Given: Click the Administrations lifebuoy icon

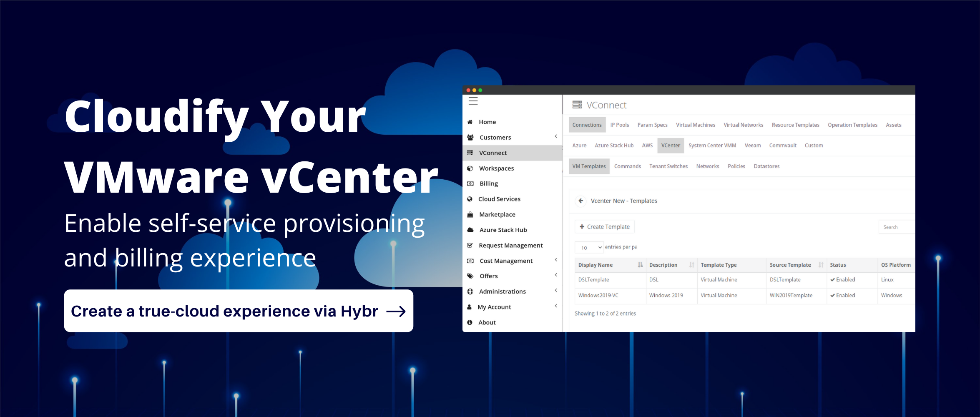Looking at the screenshot, I should pyautogui.click(x=470, y=291).
